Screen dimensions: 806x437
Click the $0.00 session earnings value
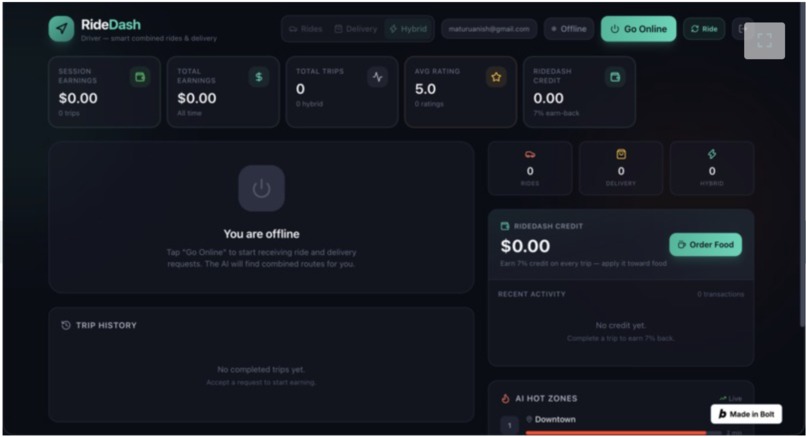click(78, 98)
